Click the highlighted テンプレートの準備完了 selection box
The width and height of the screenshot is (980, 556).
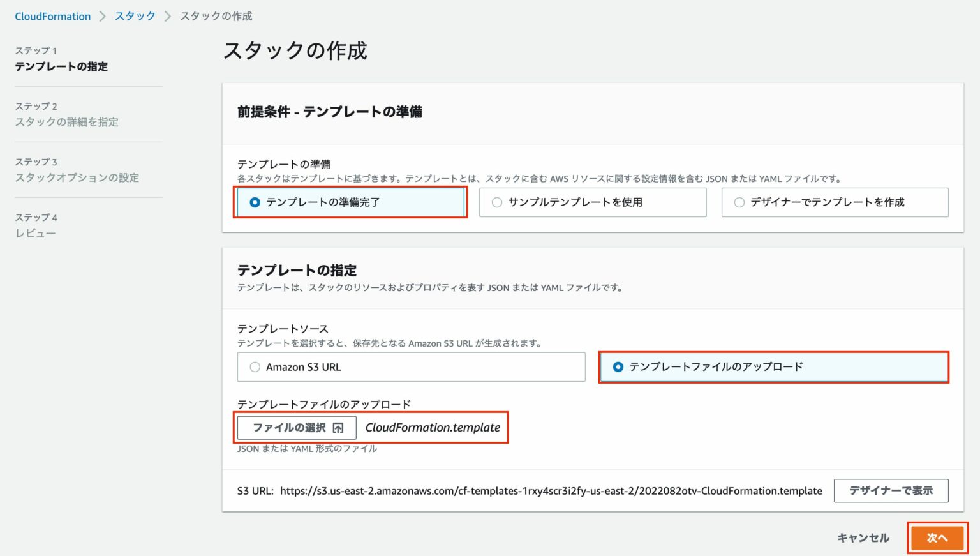point(350,202)
